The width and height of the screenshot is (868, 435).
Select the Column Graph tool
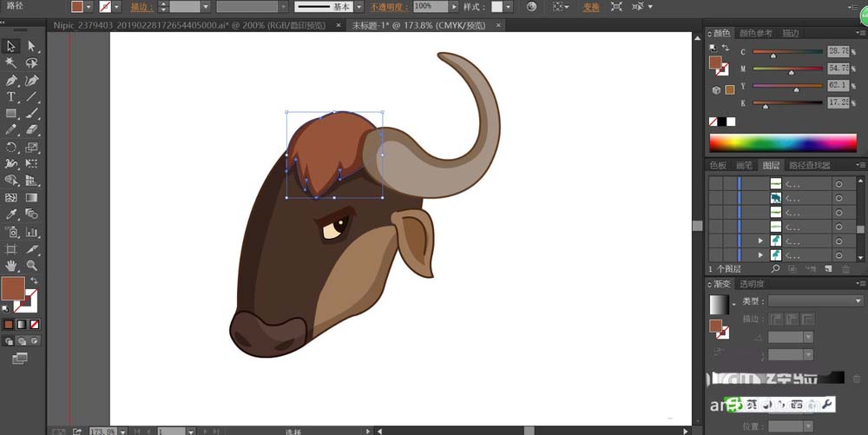31,231
